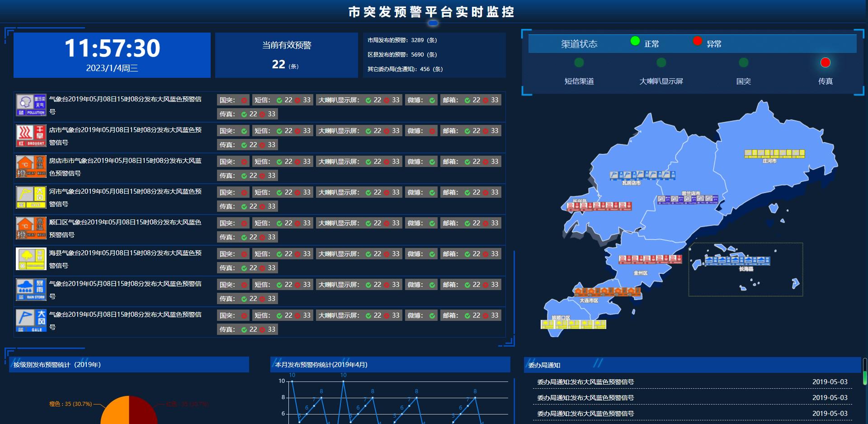
Task: Click blue warning icons strip above 长海县
Action: (737, 261)
